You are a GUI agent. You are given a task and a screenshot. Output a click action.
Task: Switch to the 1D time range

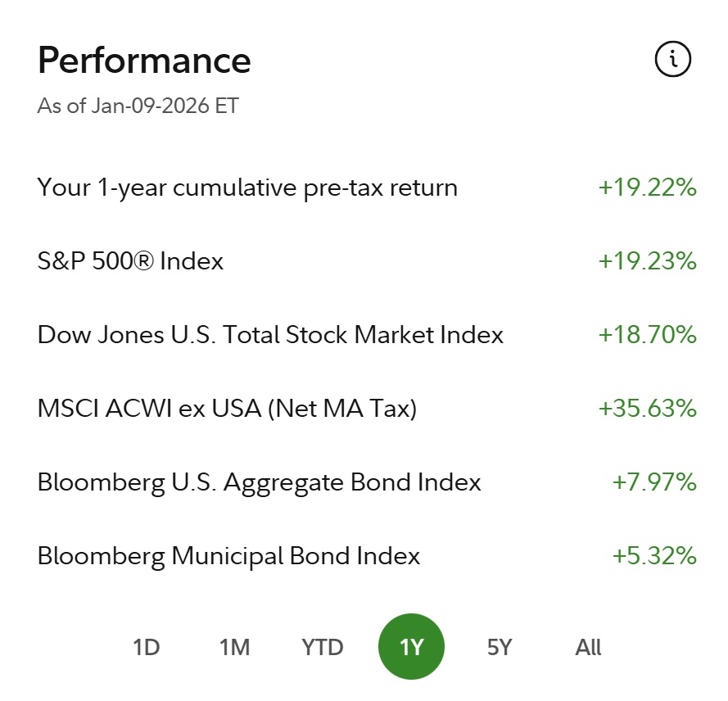click(x=146, y=647)
